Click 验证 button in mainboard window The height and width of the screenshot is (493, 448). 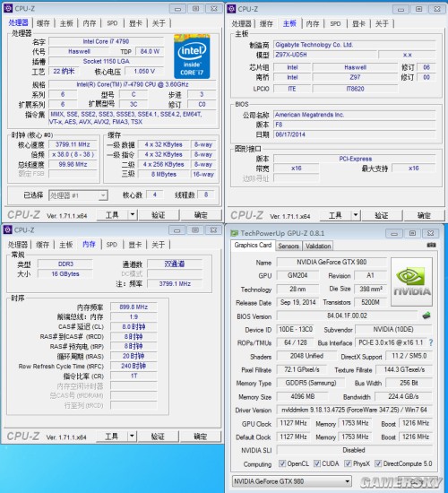(x=382, y=215)
